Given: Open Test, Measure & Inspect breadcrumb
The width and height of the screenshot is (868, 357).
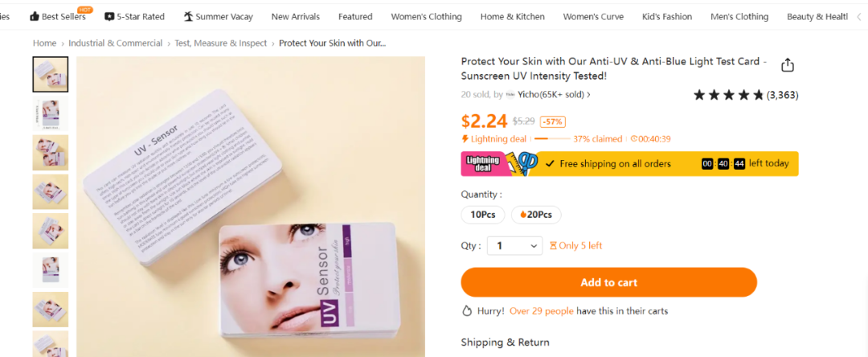Looking at the screenshot, I should [x=220, y=43].
